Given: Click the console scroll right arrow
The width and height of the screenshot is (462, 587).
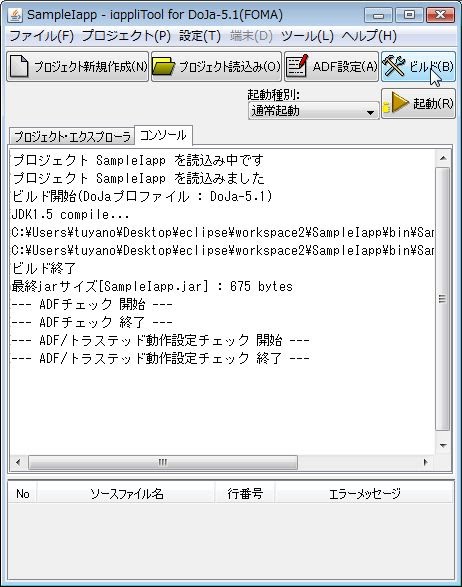Looking at the screenshot, I should point(425,462).
